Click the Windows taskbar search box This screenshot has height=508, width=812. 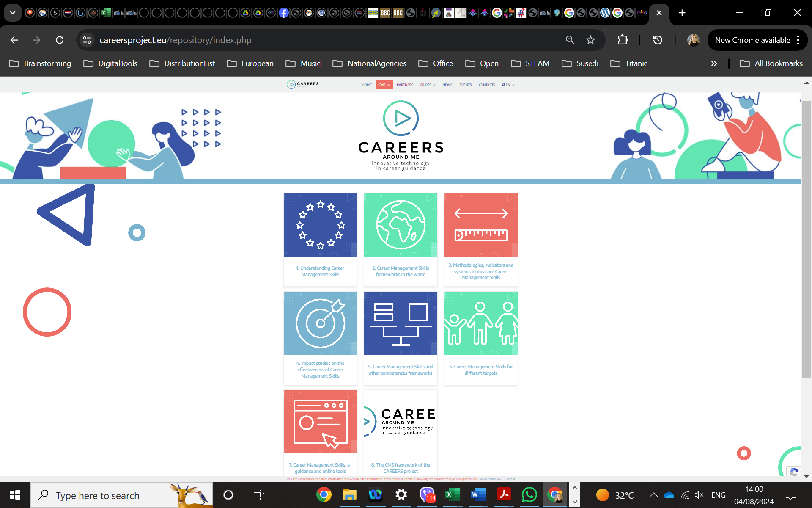tap(122, 495)
